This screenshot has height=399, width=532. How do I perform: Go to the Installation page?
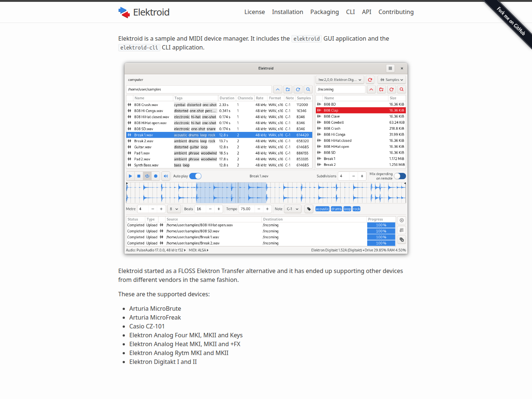[x=287, y=12]
